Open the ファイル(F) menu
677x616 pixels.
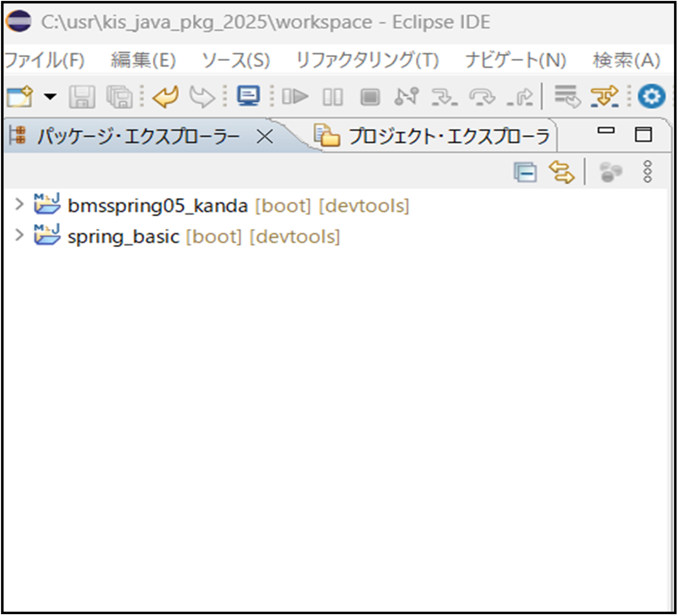[x=44, y=60]
